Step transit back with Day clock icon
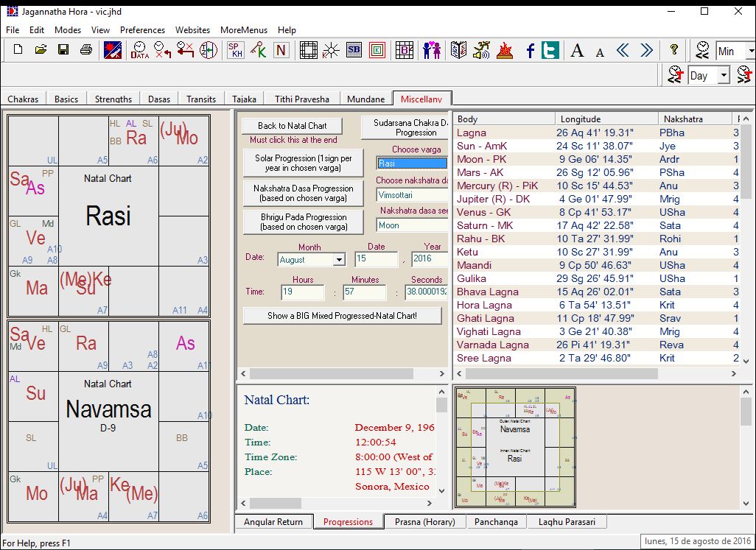 pos(675,75)
